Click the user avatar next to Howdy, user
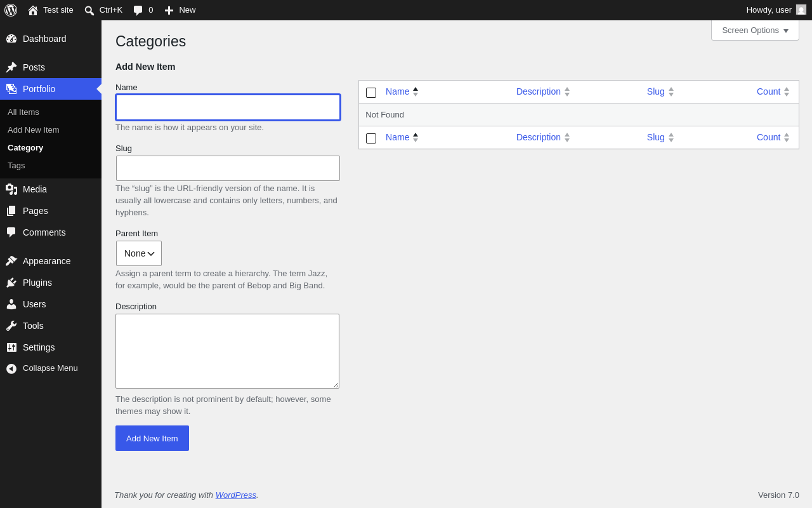 pos(801,10)
